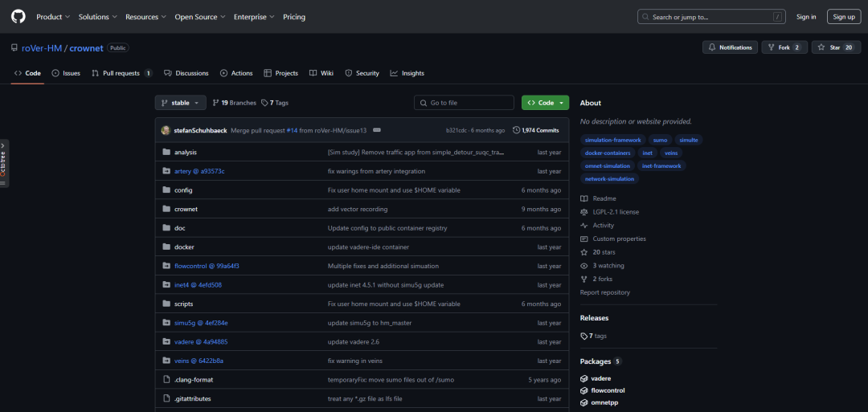Open commit hash b321cdc

457,131
